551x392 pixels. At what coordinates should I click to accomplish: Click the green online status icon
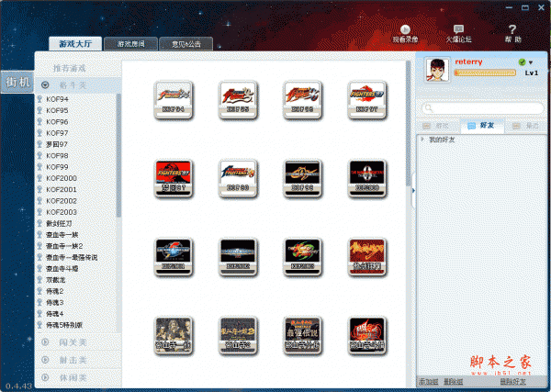[x=522, y=62]
